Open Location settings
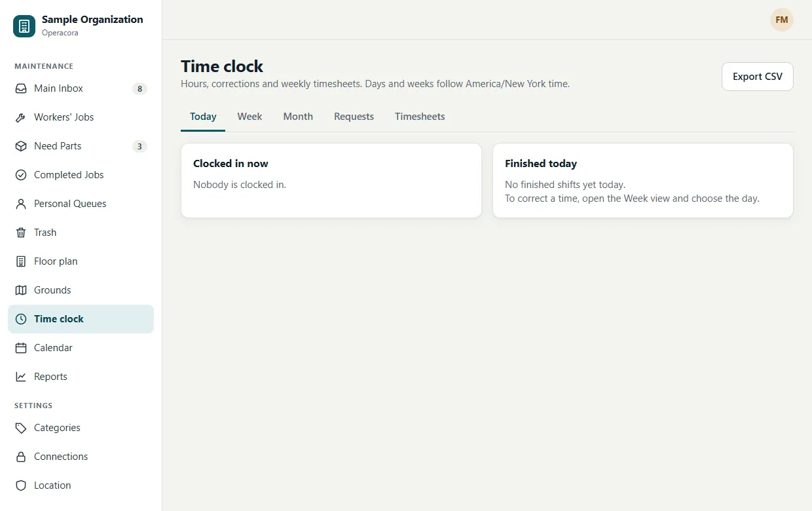812x511 pixels. coord(81,485)
